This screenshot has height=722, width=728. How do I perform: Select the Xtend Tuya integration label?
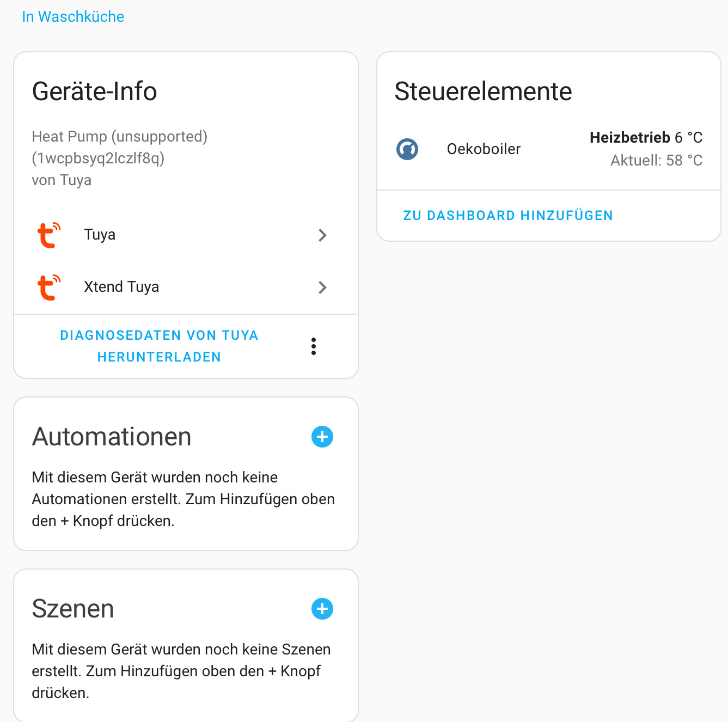point(121,287)
